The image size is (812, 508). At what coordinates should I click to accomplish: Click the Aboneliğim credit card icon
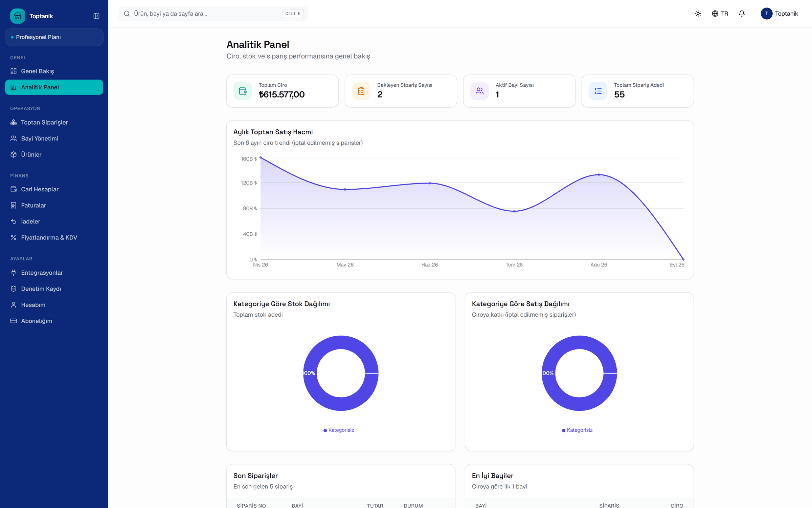[14, 321]
